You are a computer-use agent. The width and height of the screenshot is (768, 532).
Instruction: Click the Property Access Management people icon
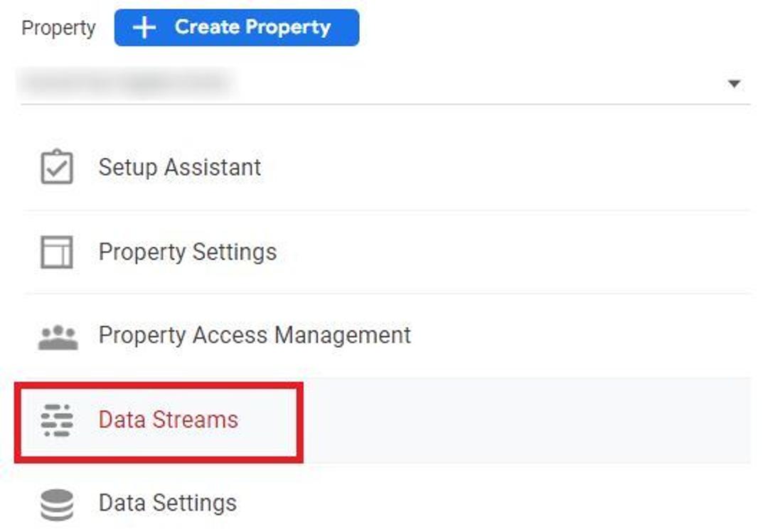(x=58, y=337)
